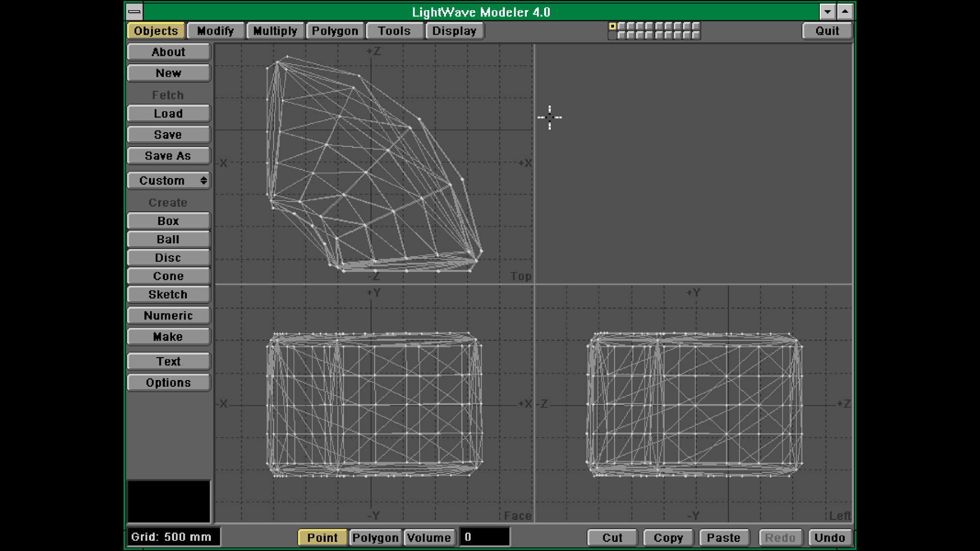This screenshot has width=980, height=551.
Task: Select foreground layer 1 button
Action: coord(612,26)
